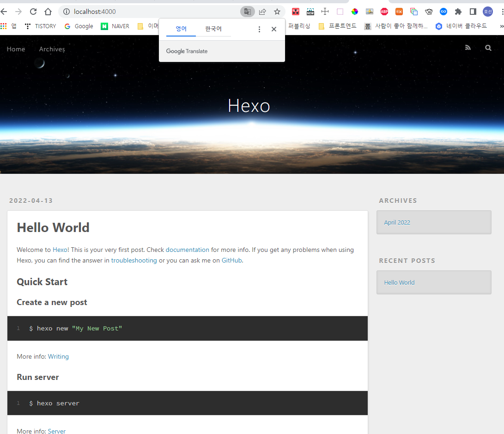
Task: Open the Hello World recent post
Action: click(399, 282)
